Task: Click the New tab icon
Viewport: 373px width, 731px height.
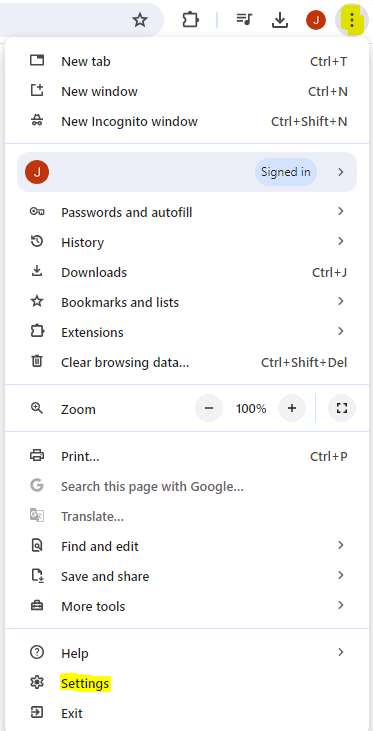Action: (x=37, y=61)
